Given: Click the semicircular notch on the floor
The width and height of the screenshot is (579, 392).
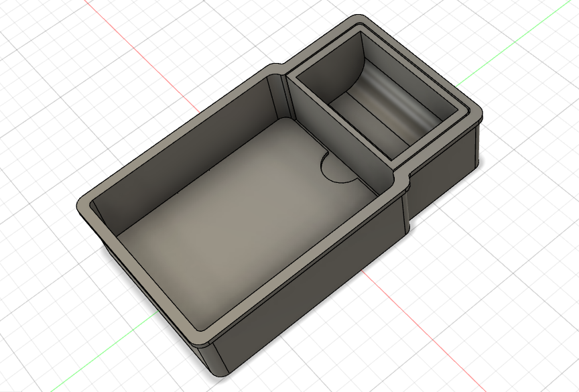Looking at the screenshot, I should [x=338, y=169].
